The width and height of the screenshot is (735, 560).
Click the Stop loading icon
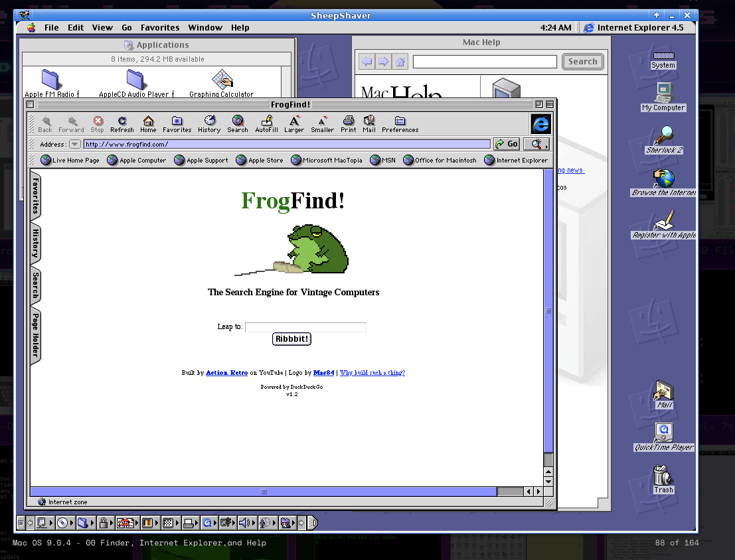point(98,124)
